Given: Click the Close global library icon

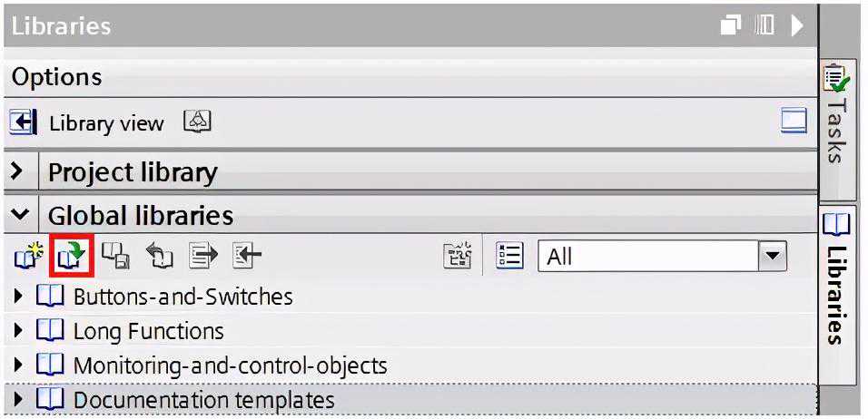Looking at the screenshot, I should (160, 258).
